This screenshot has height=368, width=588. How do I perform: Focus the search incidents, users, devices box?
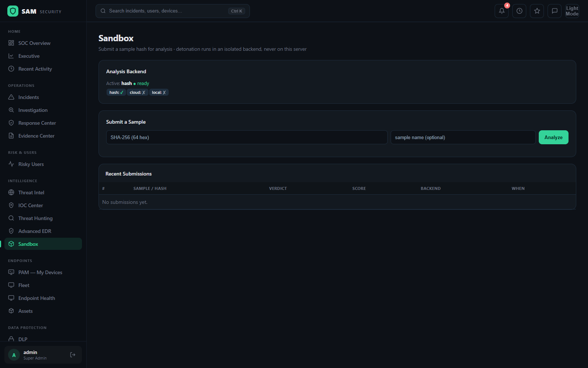tap(173, 11)
